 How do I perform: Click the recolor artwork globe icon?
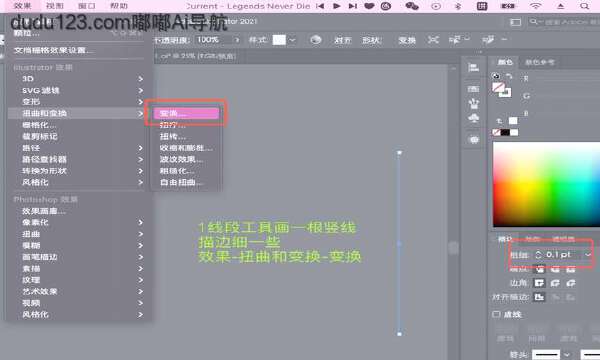point(315,40)
